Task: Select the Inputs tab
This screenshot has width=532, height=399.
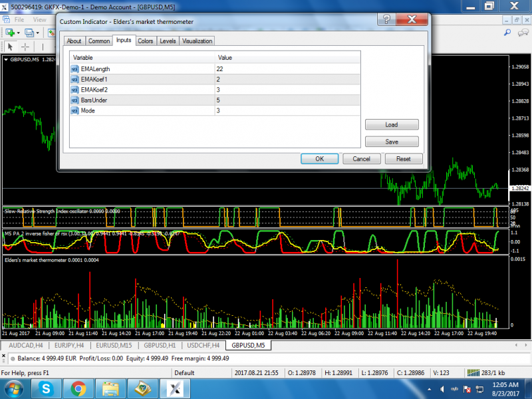Action: point(124,40)
